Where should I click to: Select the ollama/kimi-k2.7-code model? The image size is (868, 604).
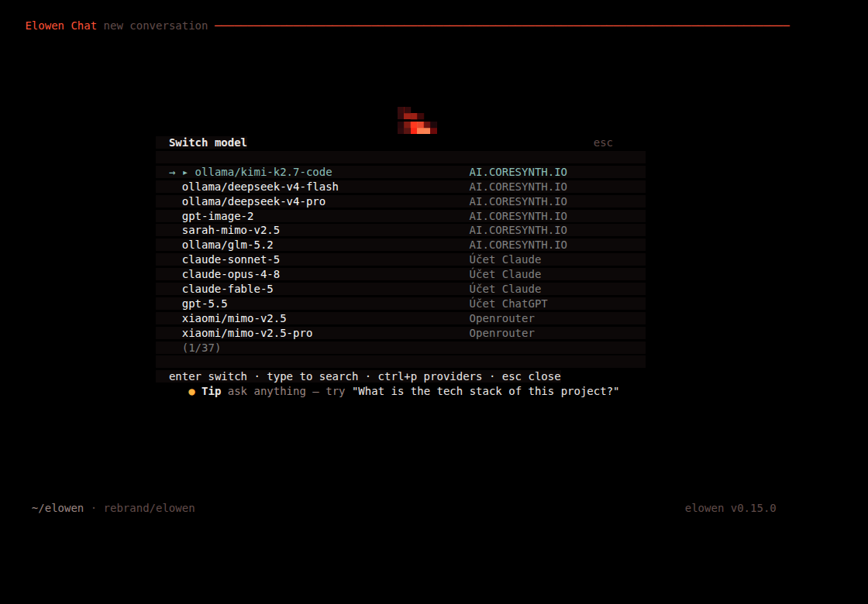pyautogui.click(x=400, y=172)
